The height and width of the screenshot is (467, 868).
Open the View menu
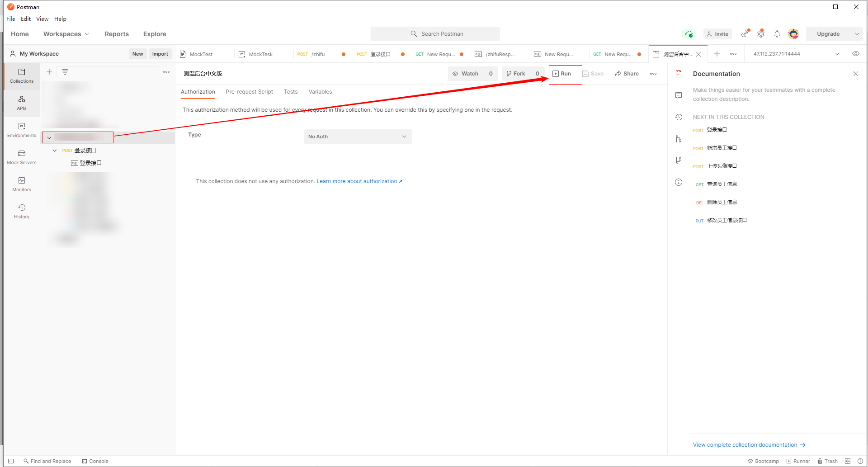(42, 19)
